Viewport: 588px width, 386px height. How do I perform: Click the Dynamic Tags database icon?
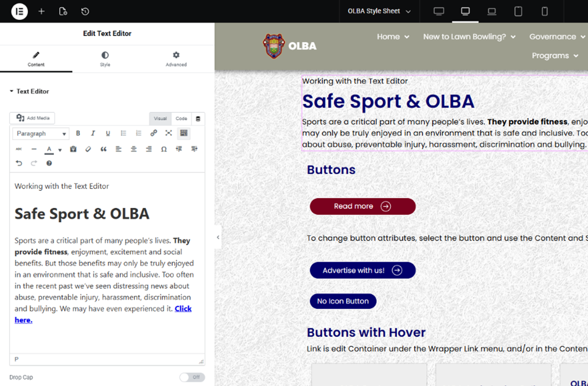click(x=198, y=118)
